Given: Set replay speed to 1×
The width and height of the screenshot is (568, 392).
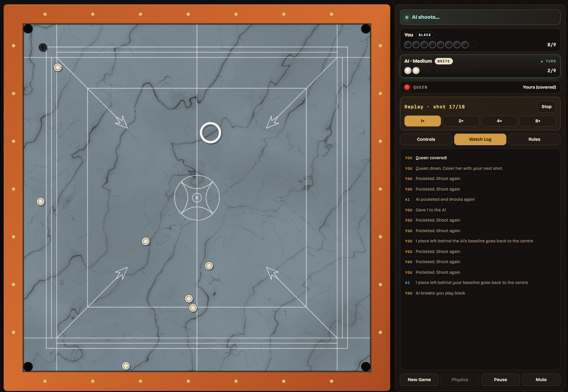Looking at the screenshot, I should (423, 121).
